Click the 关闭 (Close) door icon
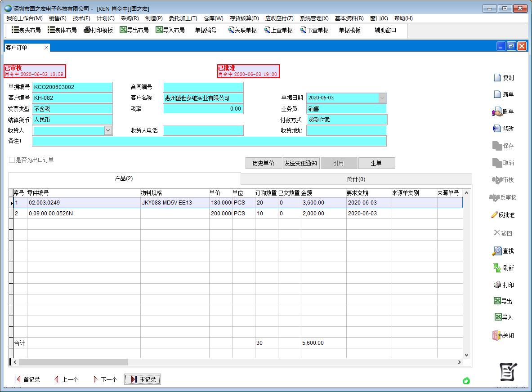The height and width of the screenshot is (392, 532). pyautogui.click(x=497, y=335)
